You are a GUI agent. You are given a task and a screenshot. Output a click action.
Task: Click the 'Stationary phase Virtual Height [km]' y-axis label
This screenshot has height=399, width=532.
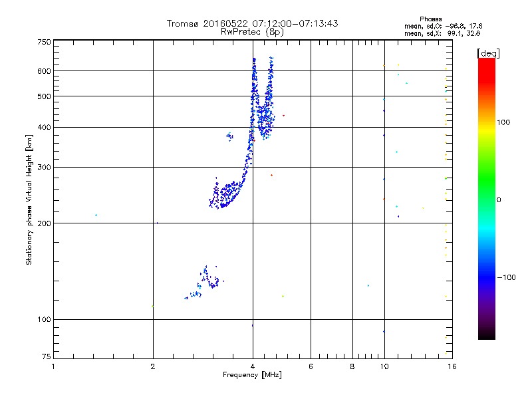click(x=29, y=199)
